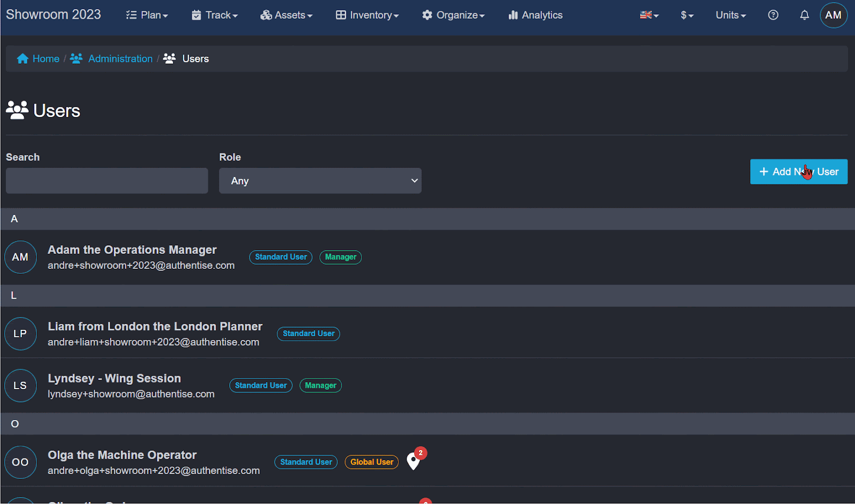Open the language flag dropdown
This screenshot has width=855, height=504.
(649, 15)
